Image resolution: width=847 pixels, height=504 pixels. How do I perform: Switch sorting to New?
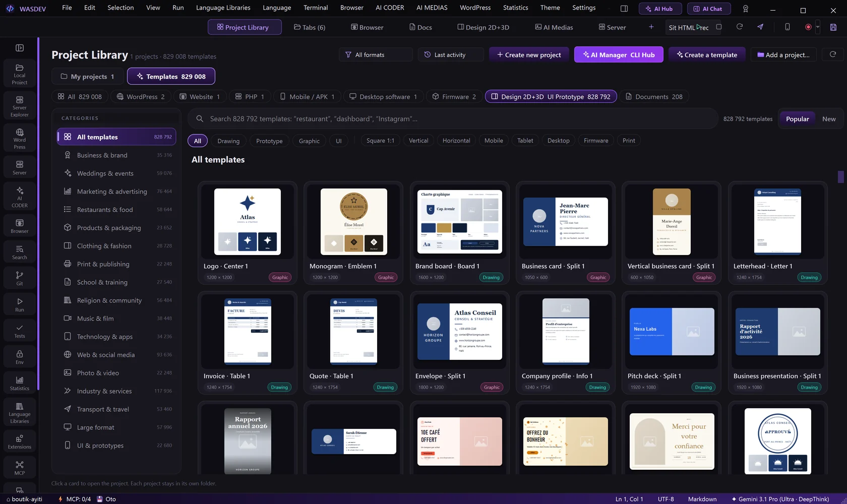click(x=829, y=119)
